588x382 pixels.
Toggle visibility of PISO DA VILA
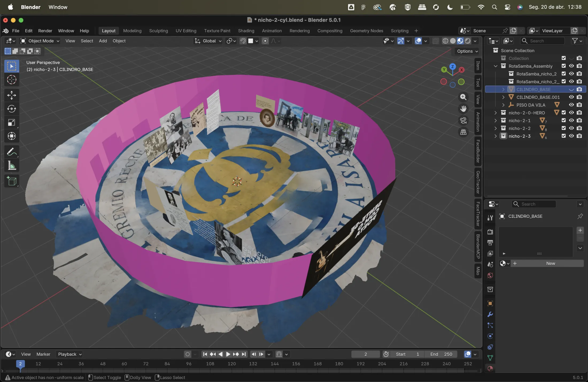point(571,105)
